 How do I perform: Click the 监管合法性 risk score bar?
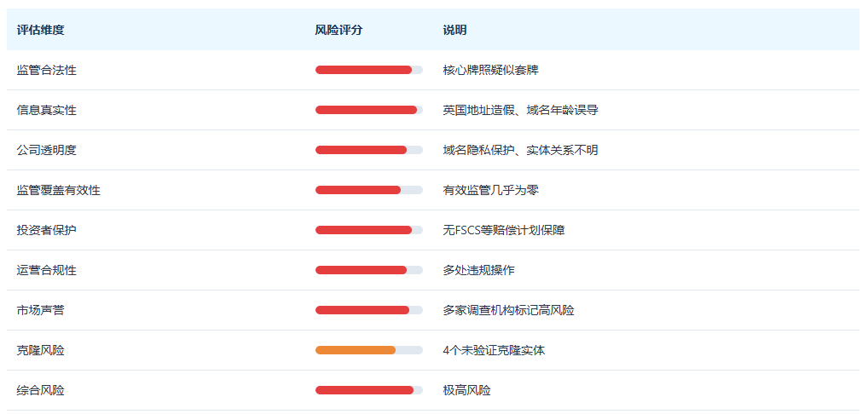[x=369, y=70]
